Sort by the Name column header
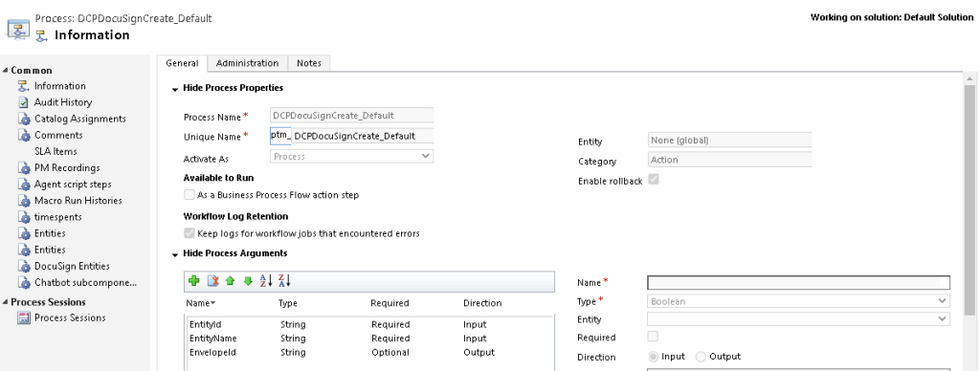 coord(201,303)
